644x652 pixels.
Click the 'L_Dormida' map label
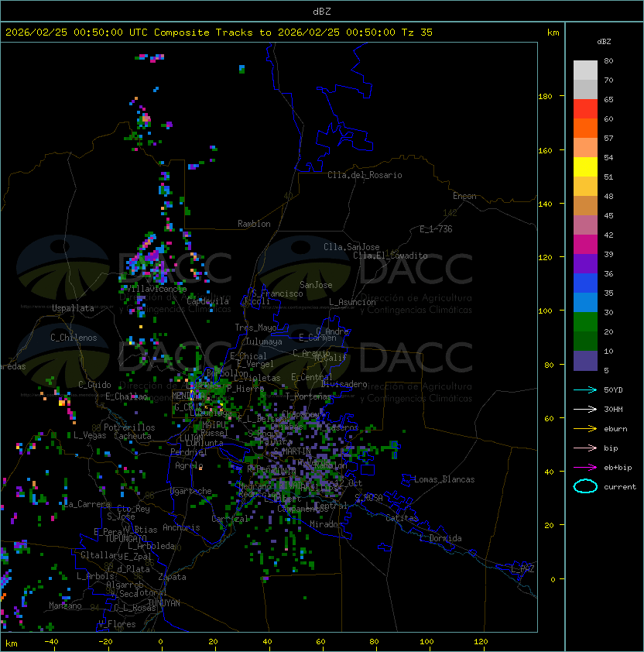pos(440,538)
